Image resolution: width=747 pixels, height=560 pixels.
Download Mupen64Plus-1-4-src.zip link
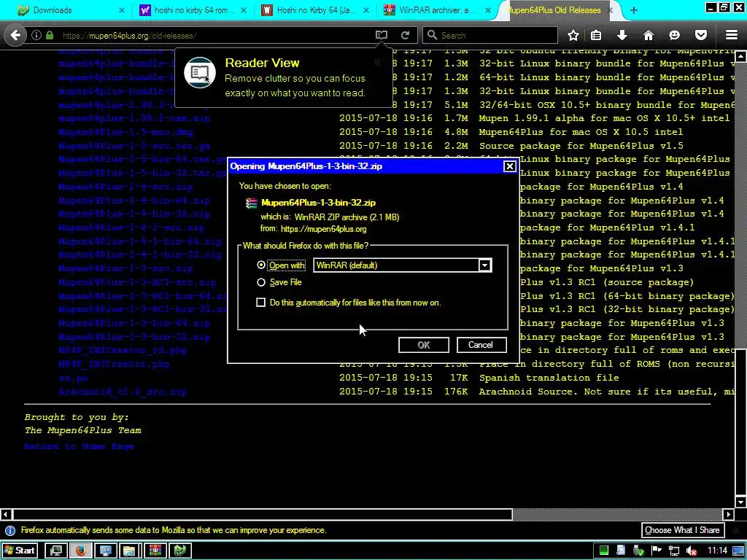click(x=125, y=187)
